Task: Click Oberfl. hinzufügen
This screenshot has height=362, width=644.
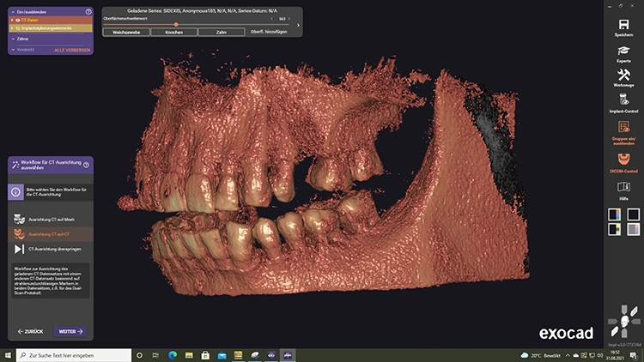Action: pyautogui.click(x=269, y=32)
